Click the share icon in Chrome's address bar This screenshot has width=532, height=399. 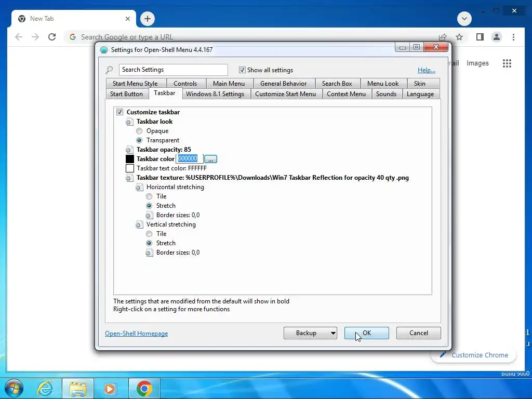(443, 37)
